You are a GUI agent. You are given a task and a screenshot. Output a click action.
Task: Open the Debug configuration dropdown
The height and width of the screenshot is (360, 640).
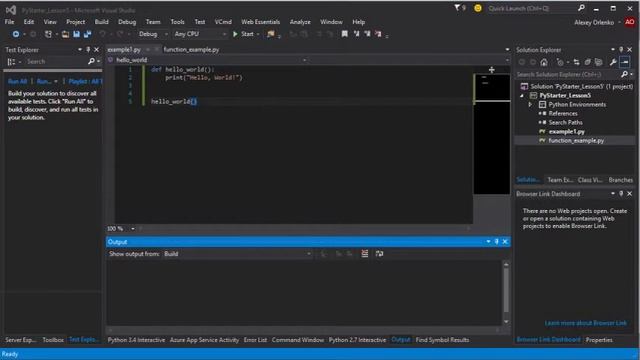(x=153, y=34)
